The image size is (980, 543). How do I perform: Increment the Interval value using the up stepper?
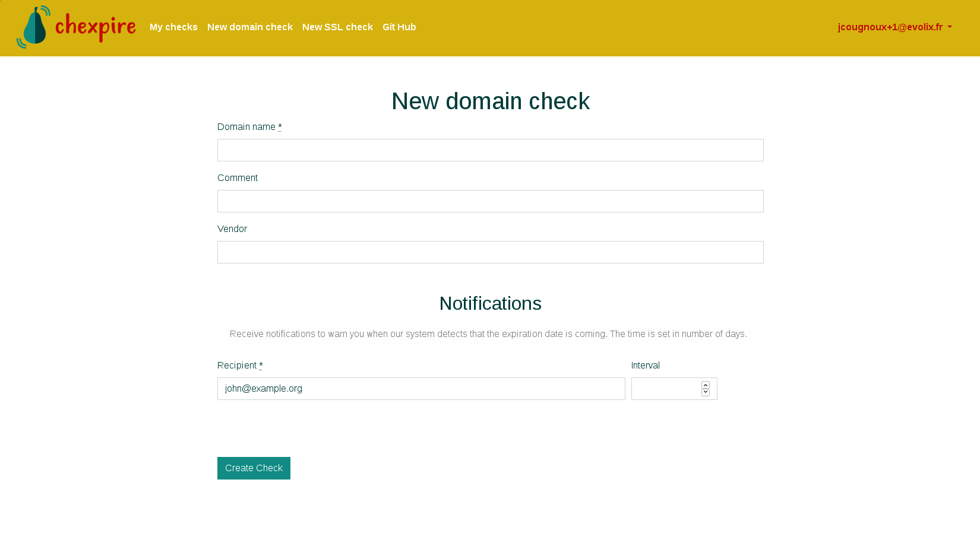tap(705, 385)
